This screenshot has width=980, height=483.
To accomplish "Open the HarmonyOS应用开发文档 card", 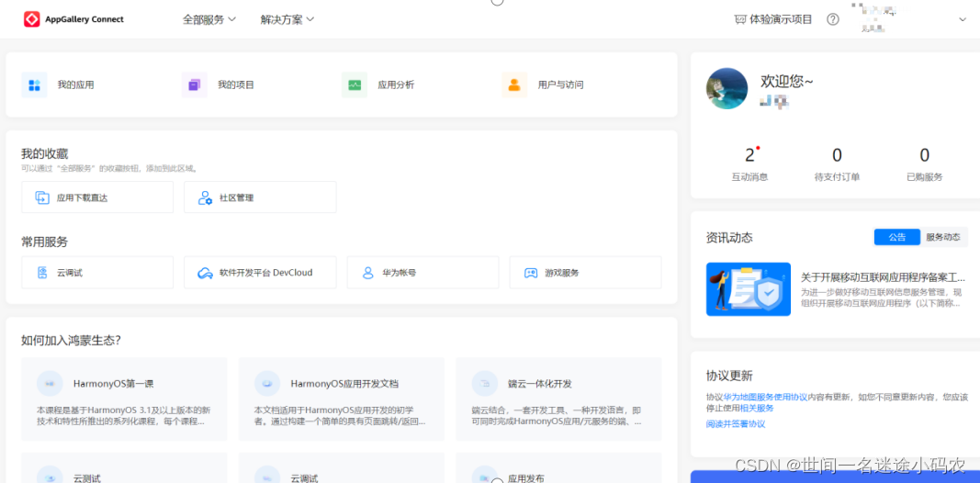I will (342, 399).
